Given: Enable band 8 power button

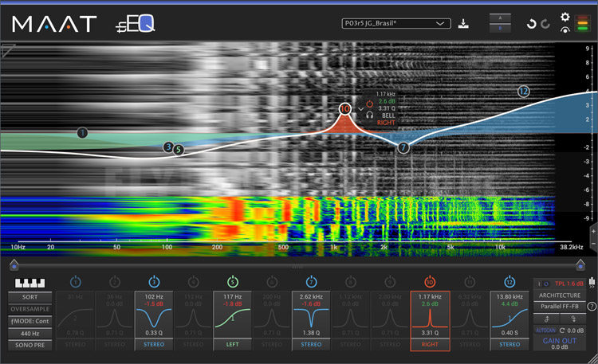Looking at the screenshot, I should [x=351, y=282].
